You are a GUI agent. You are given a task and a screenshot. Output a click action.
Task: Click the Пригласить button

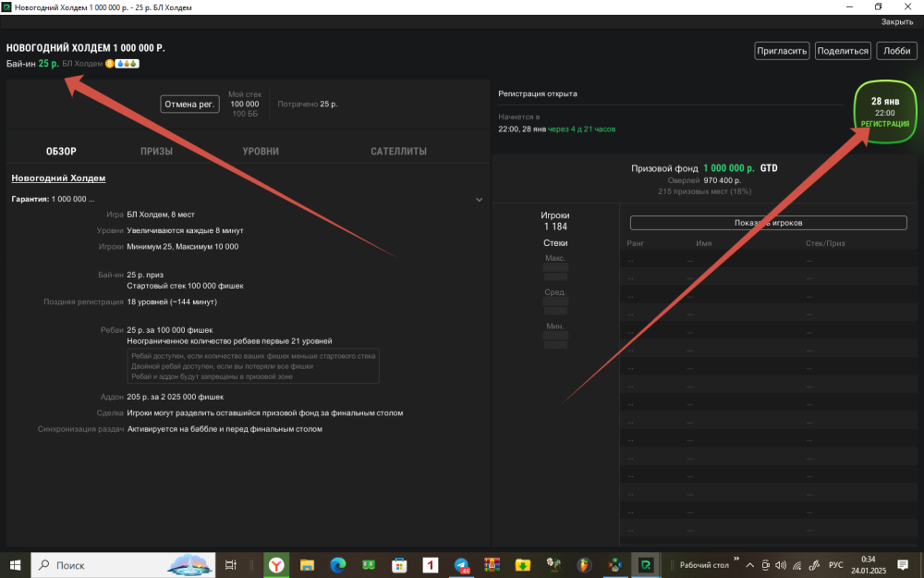tap(782, 51)
